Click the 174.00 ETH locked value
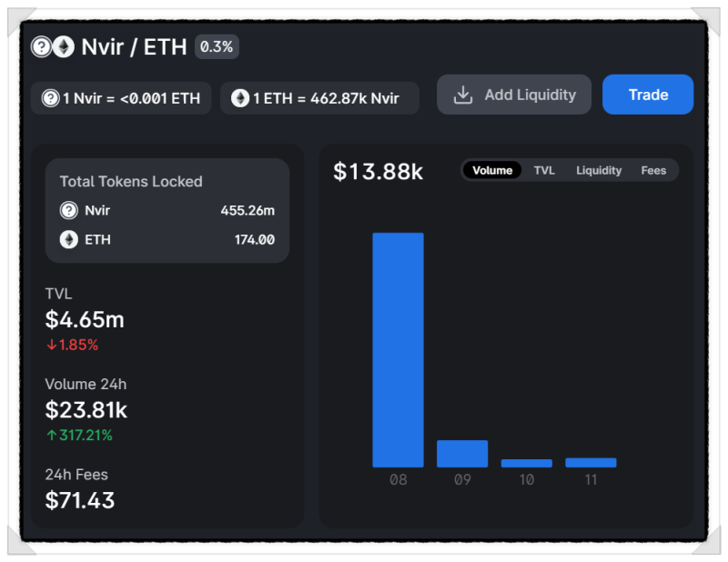 (255, 239)
